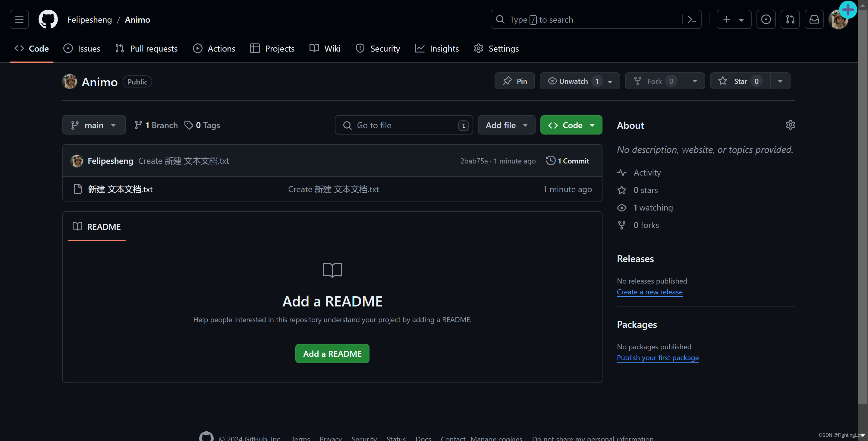Switch to the Projects tab
The width and height of the screenshot is (868, 441).
pos(272,49)
